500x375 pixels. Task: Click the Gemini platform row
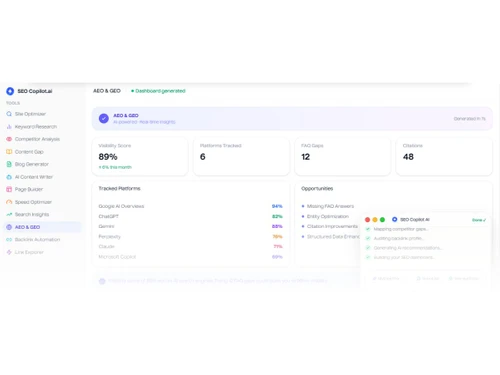point(191,226)
